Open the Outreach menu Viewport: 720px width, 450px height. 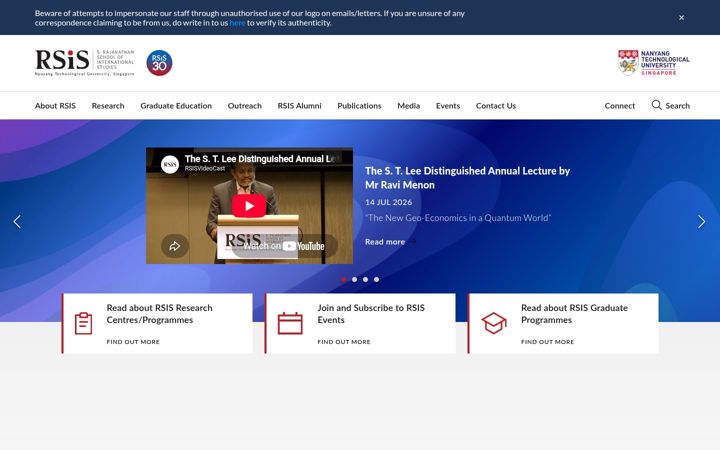coord(245,106)
